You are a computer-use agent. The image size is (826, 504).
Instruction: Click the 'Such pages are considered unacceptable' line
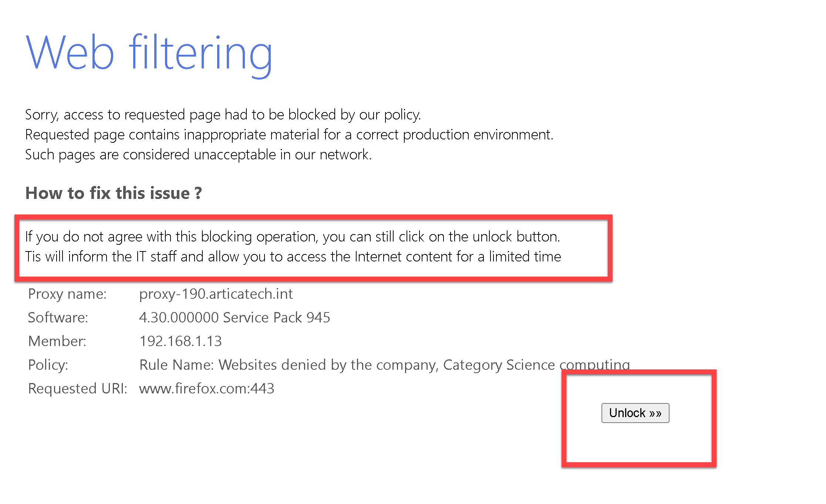coord(198,155)
